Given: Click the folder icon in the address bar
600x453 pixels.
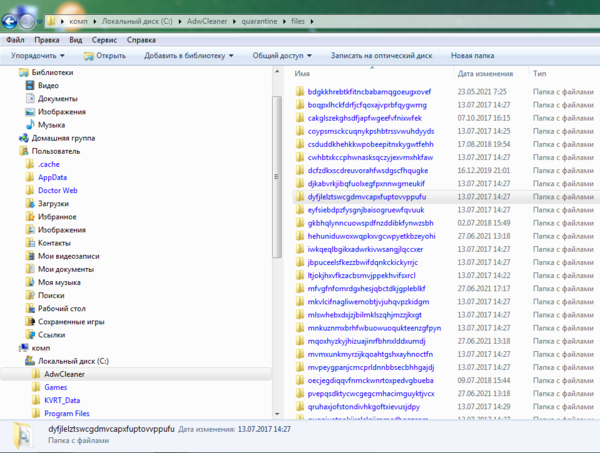Looking at the screenshot, I should click(x=51, y=21).
